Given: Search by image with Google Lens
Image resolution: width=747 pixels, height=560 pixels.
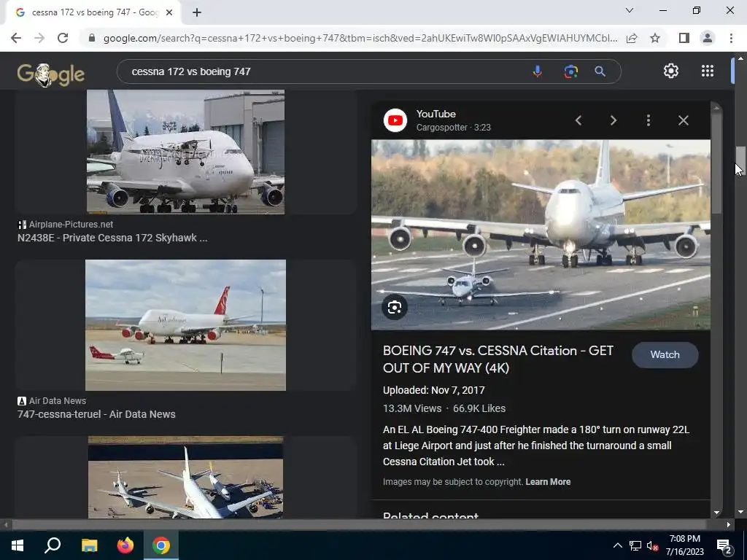Looking at the screenshot, I should (x=570, y=71).
